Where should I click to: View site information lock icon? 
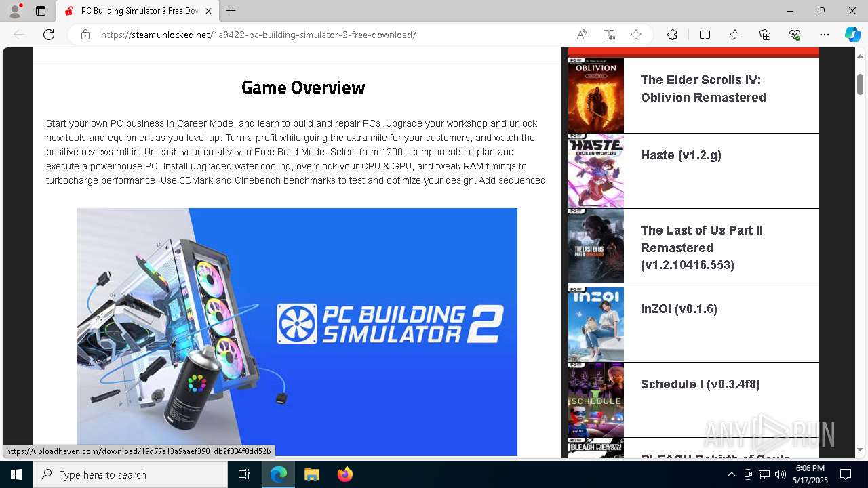pos(85,35)
